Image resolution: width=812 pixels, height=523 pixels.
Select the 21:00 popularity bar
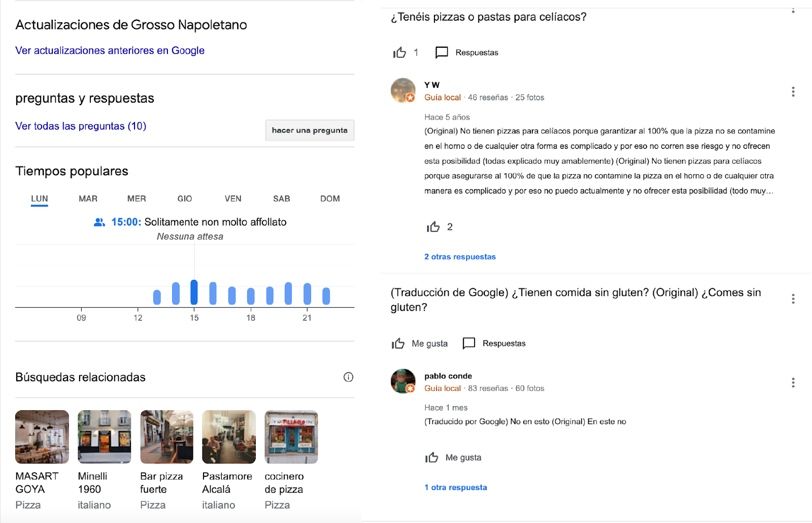pyautogui.click(x=307, y=294)
